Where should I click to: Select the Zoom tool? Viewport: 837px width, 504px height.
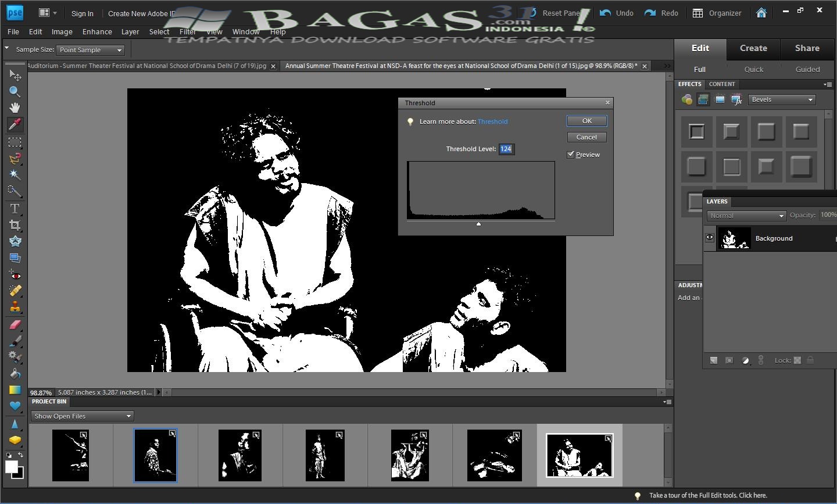[15, 91]
